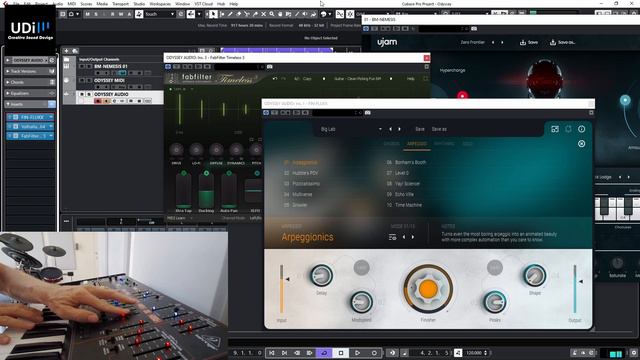Select mode 09 Echo Ville
640x360 pixels.
pos(400,194)
